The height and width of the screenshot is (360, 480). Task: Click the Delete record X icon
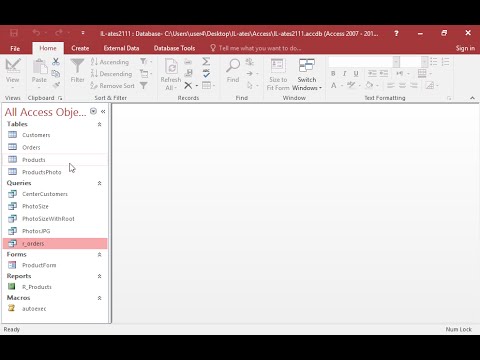188,86
